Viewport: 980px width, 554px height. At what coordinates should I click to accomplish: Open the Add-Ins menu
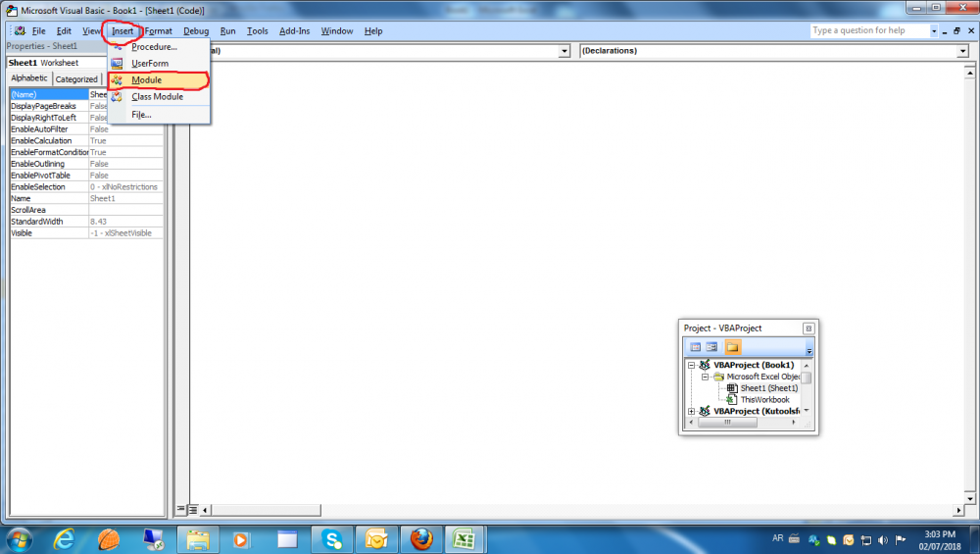coord(294,30)
